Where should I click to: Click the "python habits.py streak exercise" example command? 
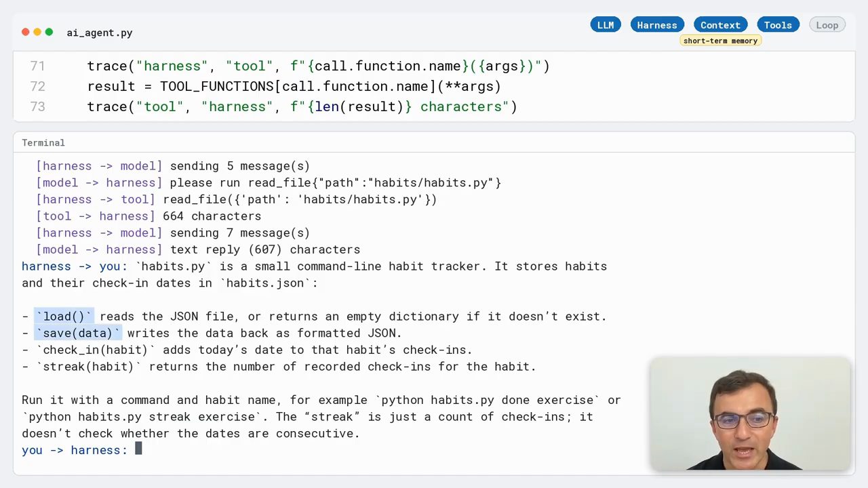(x=142, y=417)
